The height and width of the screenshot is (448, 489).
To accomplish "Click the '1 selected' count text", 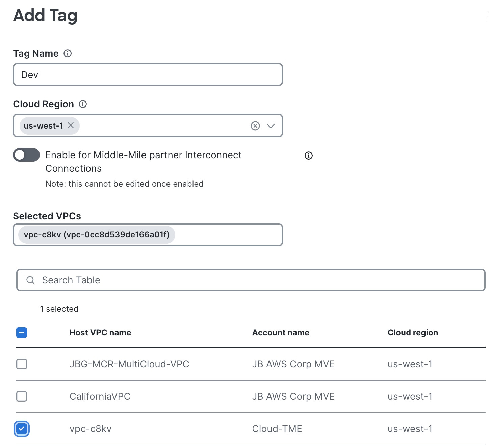I will pos(59,309).
